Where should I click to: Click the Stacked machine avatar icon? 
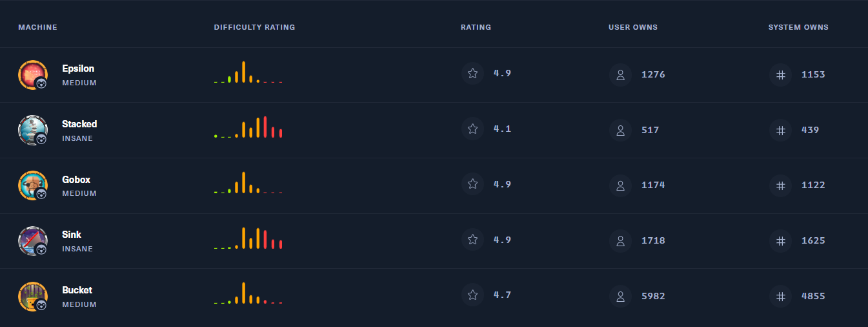pyautogui.click(x=32, y=131)
